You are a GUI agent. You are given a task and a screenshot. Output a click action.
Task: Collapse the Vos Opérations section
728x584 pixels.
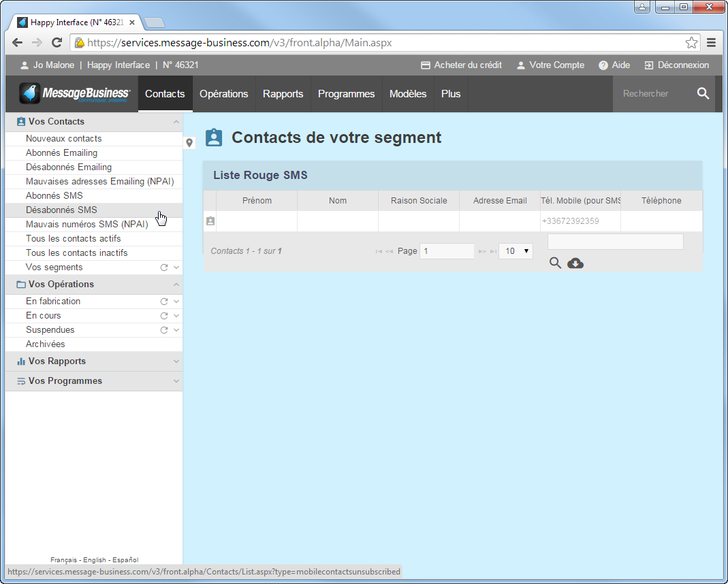[176, 285]
